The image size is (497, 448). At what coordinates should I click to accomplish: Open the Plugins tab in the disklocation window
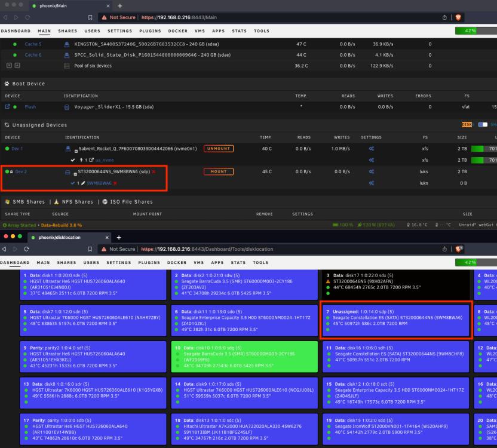click(149, 262)
